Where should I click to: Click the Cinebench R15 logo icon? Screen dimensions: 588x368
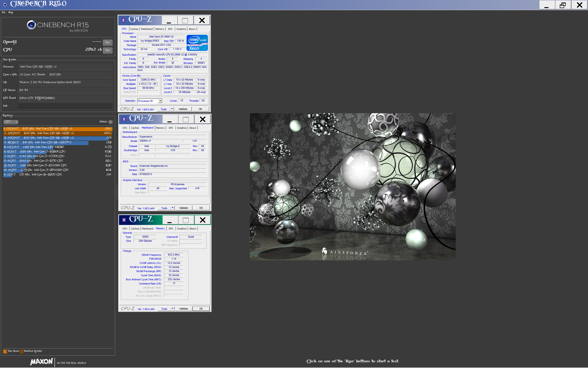click(31, 25)
